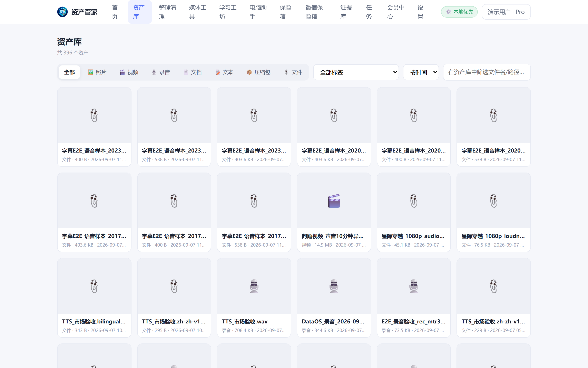Open the 字幕E2E_语音样本_2020 400 B card
This screenshot has height=368, width=588.
[x=414, y=127]
